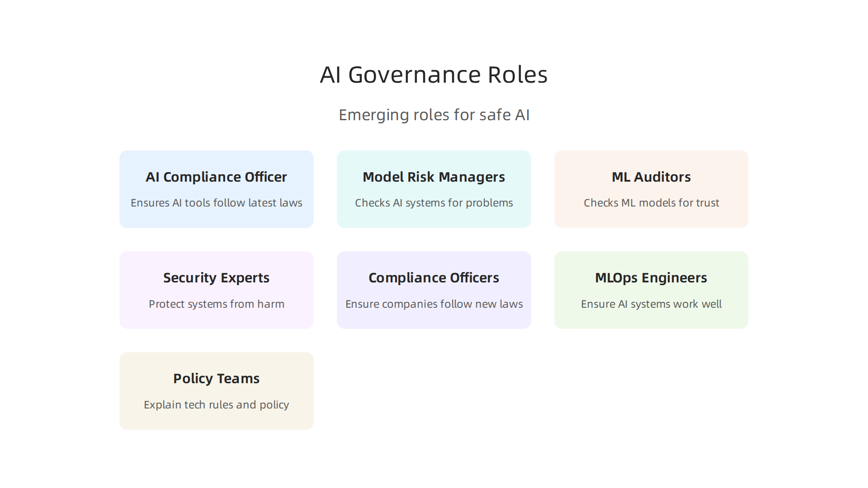Select the 'AI Compliance Officer' heading
The width and height of the screenshot is (868, 488).
[216, 177]
